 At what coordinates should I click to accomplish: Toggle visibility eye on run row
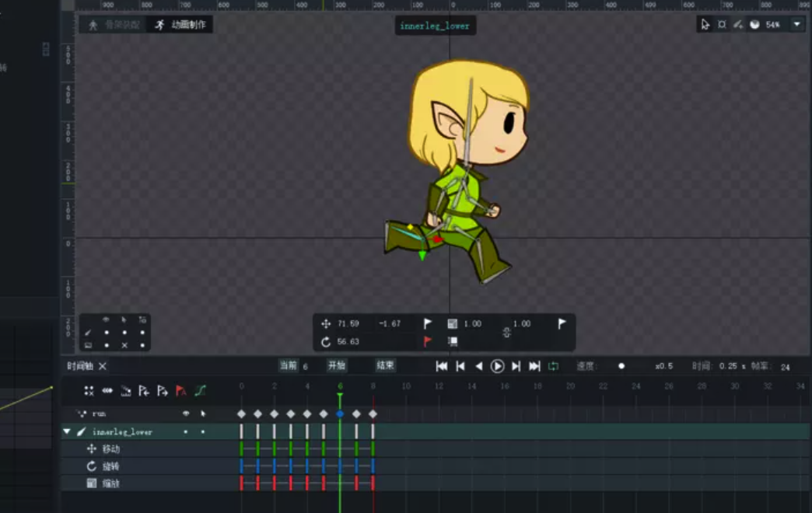point(185,414)
